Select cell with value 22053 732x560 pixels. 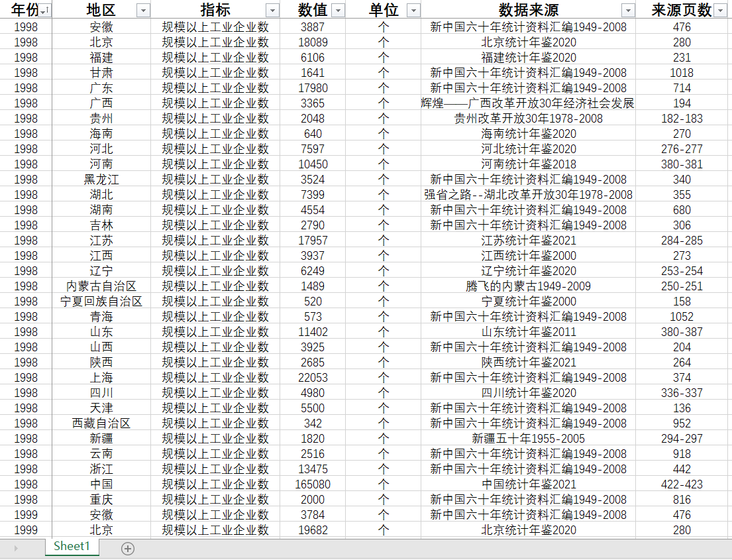[x=313, y=377]
